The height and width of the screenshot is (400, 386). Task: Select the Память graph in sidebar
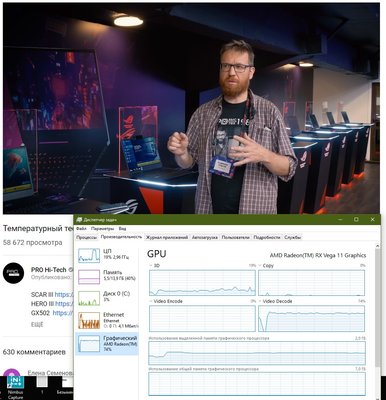[x=89, y=277]
